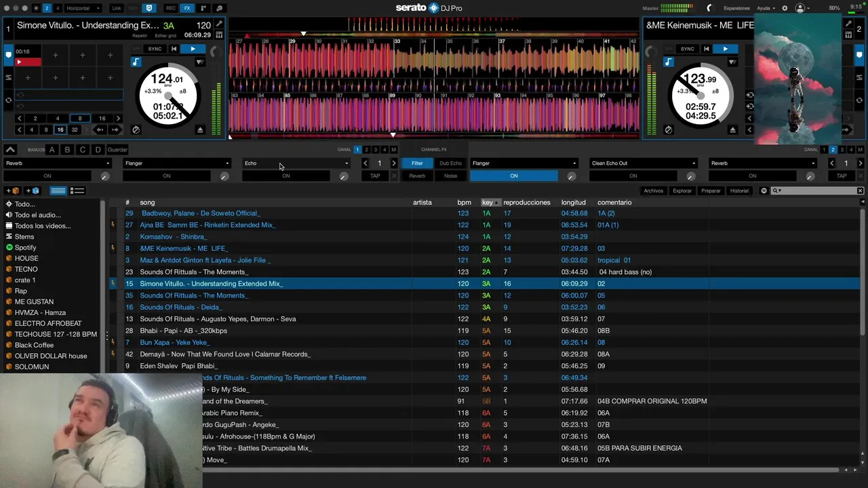Click TAP tempo on left FX unit
This screenshot has width=868, height=488.
[375, 176]
